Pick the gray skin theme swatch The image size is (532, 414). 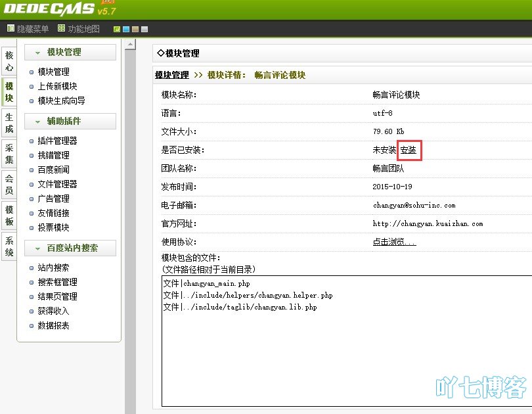(x=144, y=30)
